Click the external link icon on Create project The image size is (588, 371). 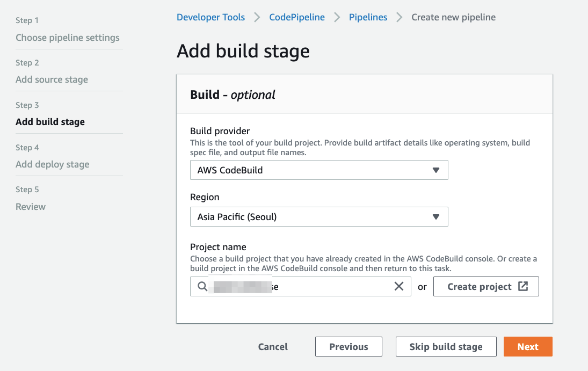(x=523, y=287)
